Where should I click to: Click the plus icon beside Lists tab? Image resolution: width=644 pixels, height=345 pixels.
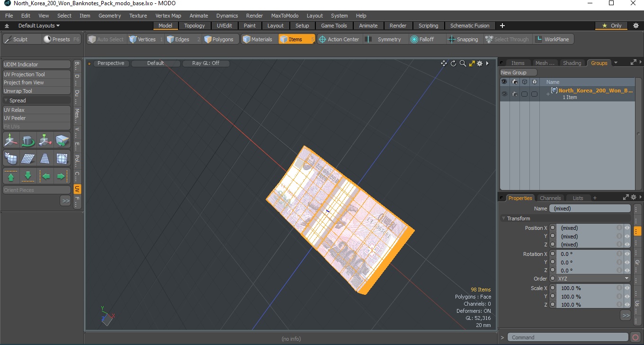point(595,198)
